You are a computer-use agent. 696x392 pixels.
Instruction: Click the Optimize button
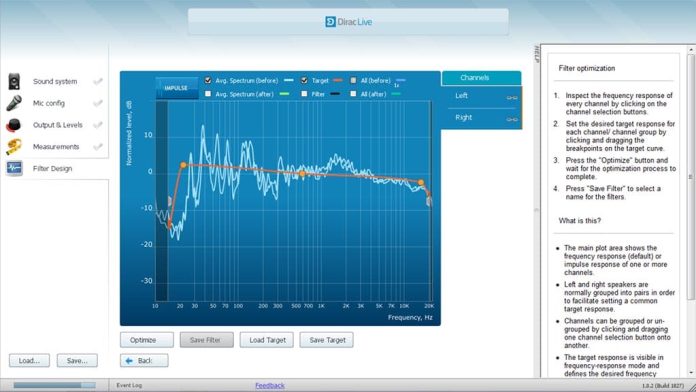point(146,340)
